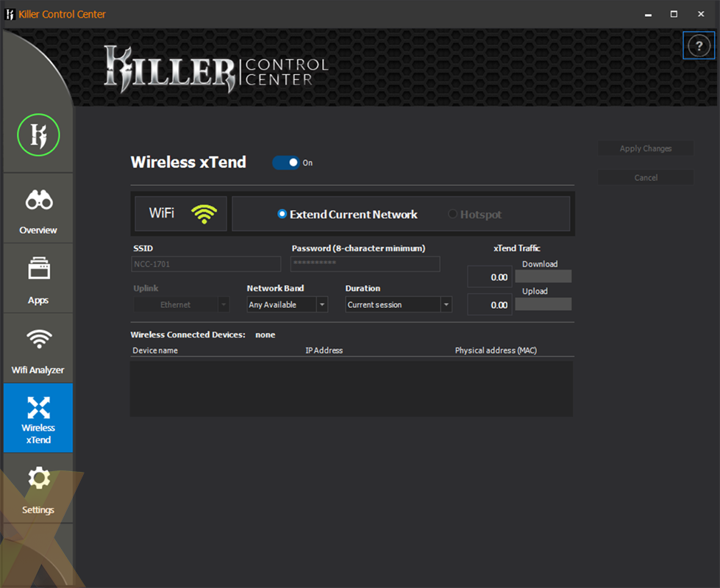Image resolution: width=720 pixels, height=588 pixels.
Task: Click the green Killer logo circle icon
Action: (38, 135)
